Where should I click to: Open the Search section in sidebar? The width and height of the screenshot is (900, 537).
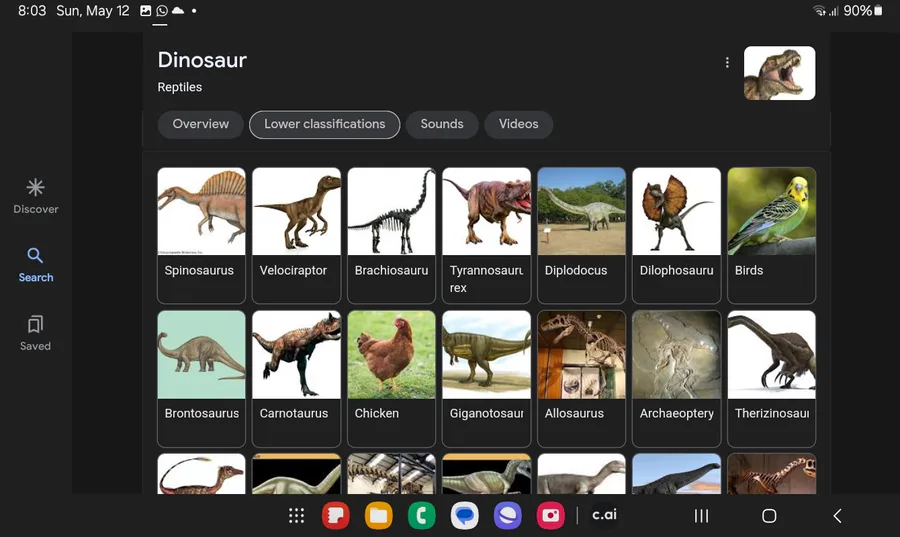pyautogui.click(x=36, y=265)
